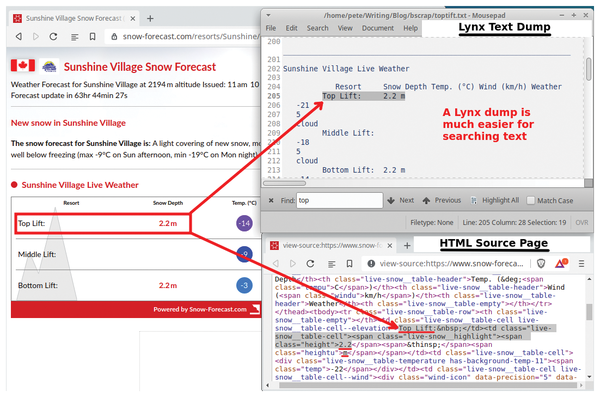Click the 'Bottom Lift:' row label in weather table
Screen dimensions: 600x397
(x=38, y=285)
